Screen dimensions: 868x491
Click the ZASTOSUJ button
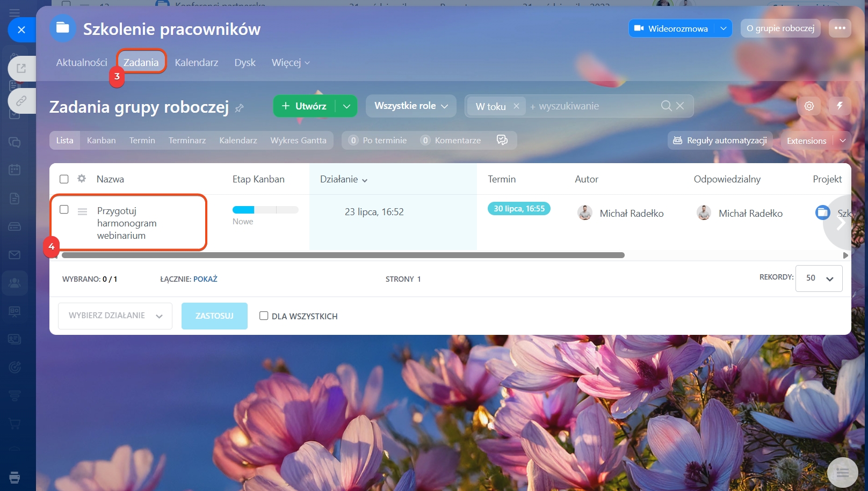point(214,316)
